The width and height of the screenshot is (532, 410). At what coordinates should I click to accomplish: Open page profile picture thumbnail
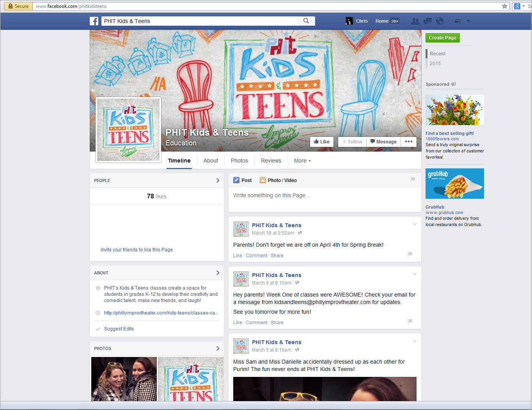(128, 130)
